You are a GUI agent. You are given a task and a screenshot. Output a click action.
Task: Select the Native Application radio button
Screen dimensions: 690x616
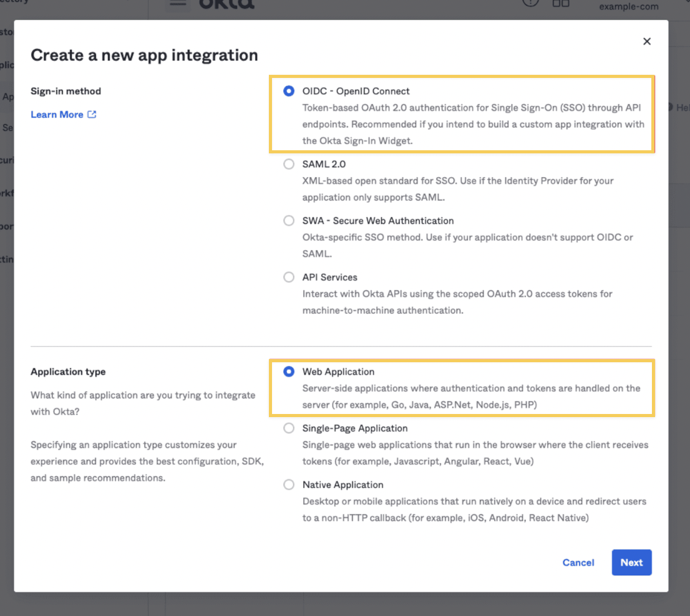(289, 484)
